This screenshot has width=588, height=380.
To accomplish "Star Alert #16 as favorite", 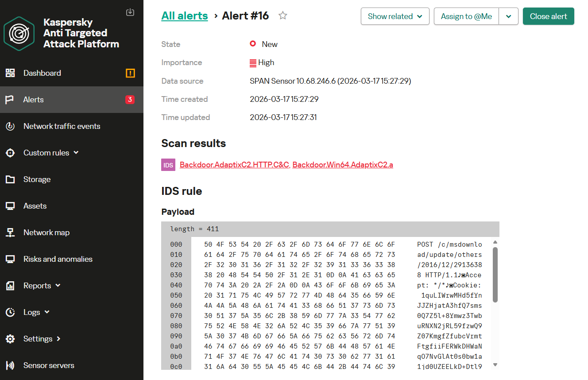I will (282, 16).
